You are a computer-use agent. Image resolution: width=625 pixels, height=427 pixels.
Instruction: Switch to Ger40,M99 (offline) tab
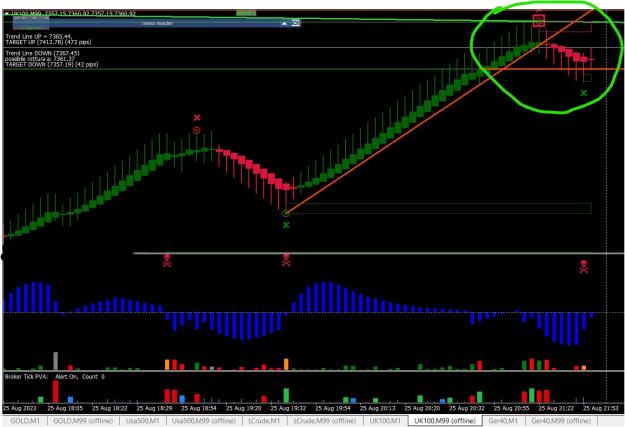pyautogui.click(x=561, y=421)
